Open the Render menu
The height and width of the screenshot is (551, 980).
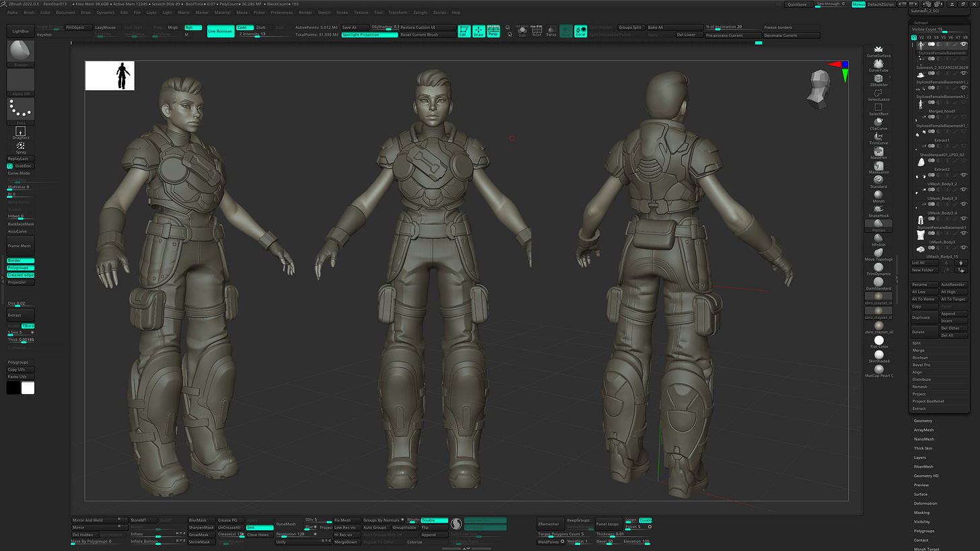click(305, 12)
